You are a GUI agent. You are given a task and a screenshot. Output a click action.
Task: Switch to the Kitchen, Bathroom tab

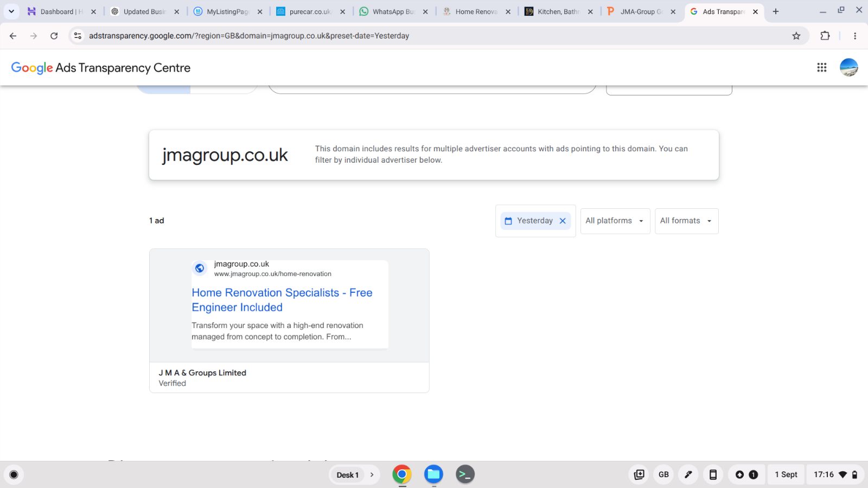[x=558, y=11]
